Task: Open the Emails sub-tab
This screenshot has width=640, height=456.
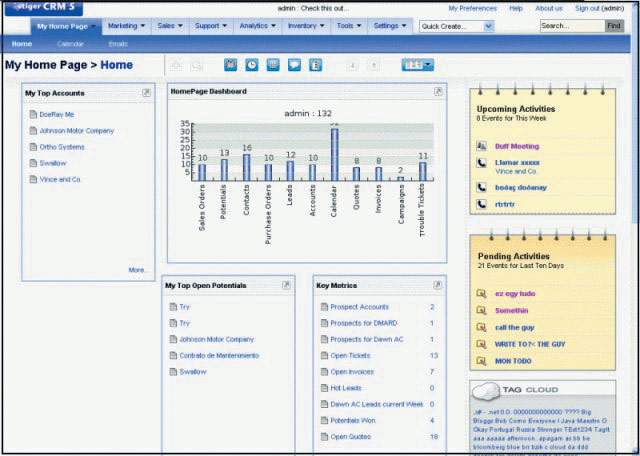Action: (118, 44)
